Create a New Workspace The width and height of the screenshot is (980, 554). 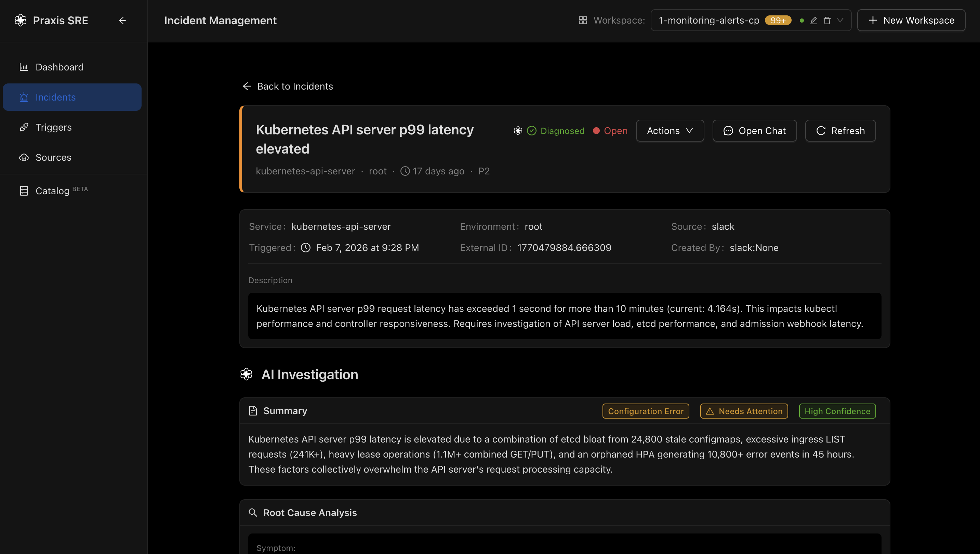(911, 20)
